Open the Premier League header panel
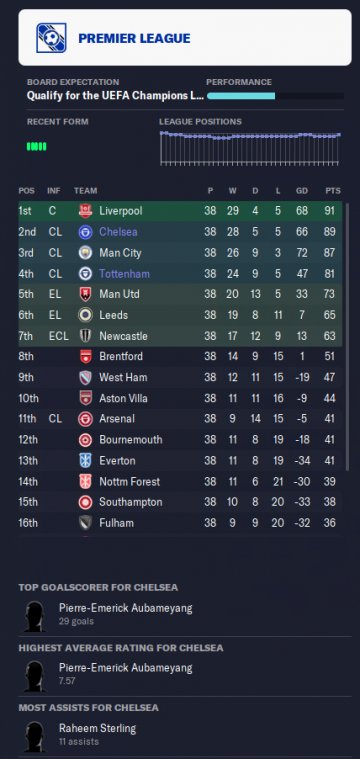360x759 pixels. point(185,37)
